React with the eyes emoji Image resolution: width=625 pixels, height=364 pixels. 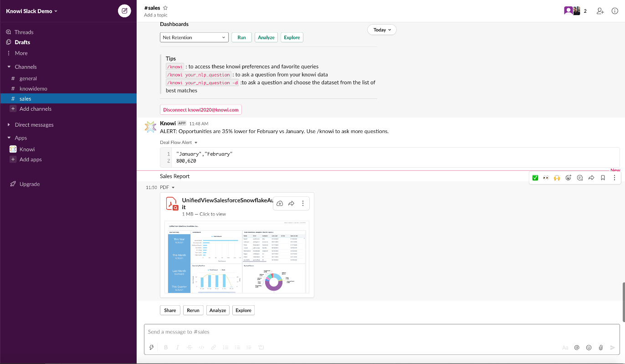point(546,178)
